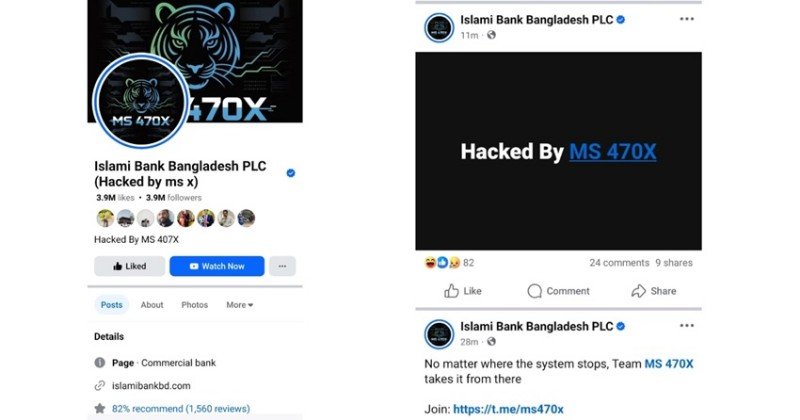
Task: Click the reaction emojis showing 82
Action: (442, 262)
